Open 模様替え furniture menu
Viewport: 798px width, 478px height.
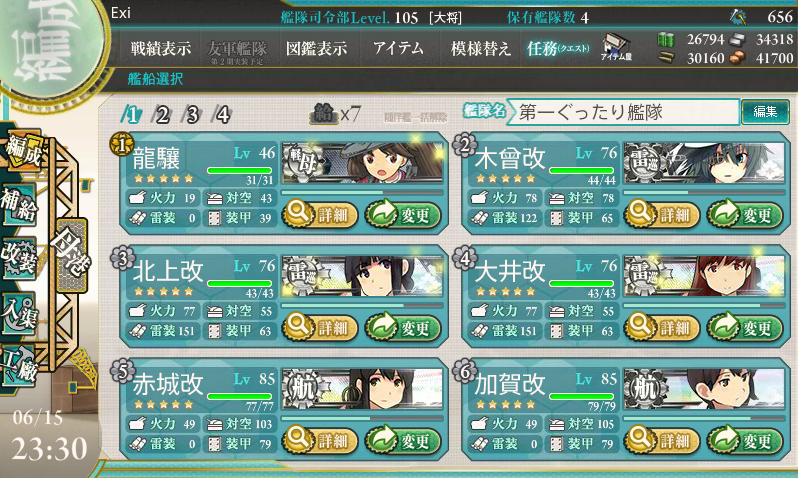pos(480,48)
